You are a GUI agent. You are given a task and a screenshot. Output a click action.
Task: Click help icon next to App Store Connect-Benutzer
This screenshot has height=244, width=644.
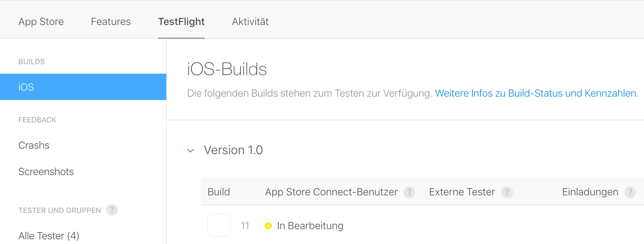click(x=409, y=192)
